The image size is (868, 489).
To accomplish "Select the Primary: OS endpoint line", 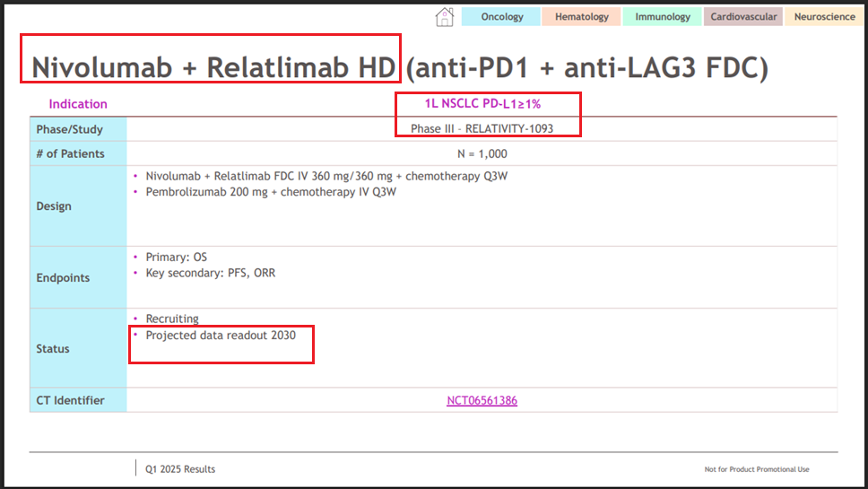I will [176, 257].
